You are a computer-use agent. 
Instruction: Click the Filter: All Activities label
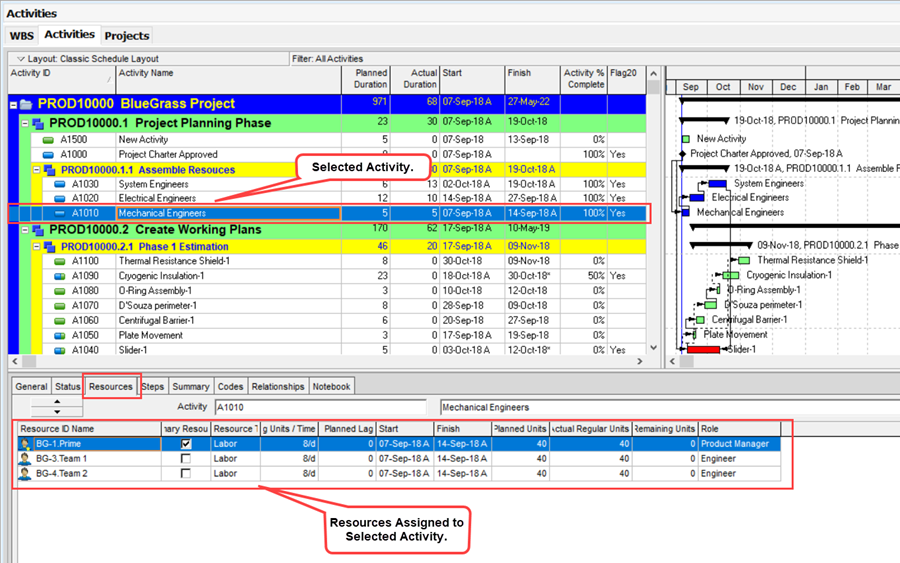[328, 59]
